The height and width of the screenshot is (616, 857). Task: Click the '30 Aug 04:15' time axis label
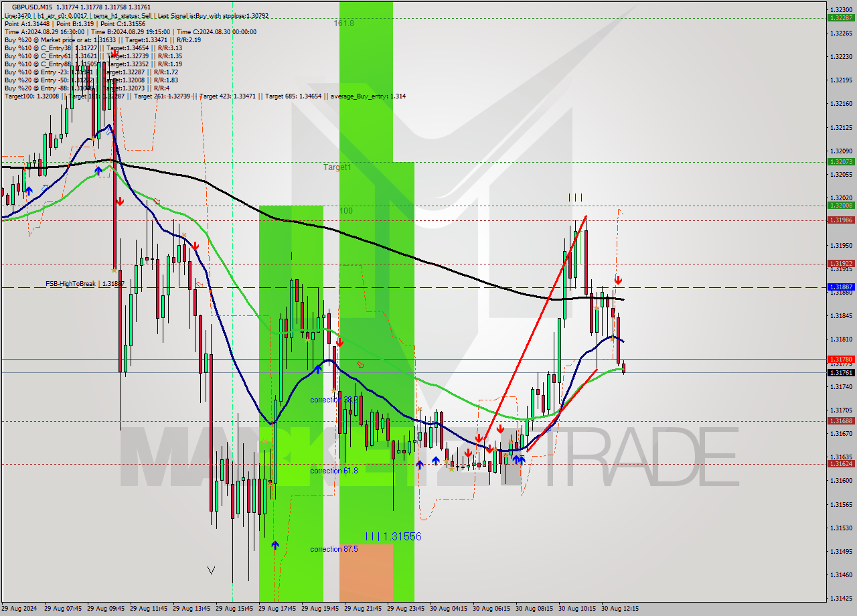(449, 609)
